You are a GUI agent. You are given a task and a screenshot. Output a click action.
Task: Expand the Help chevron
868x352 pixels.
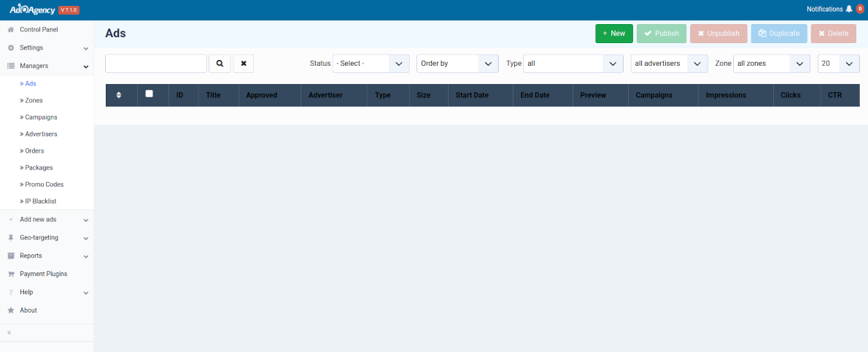click(86, 293)
